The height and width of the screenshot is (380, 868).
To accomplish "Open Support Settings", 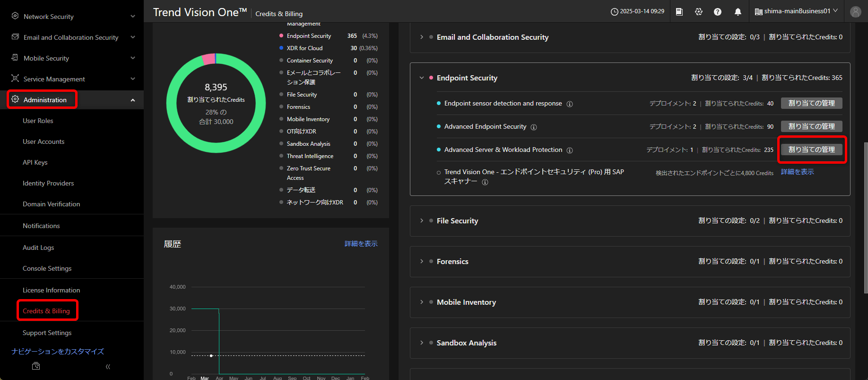I will pyautogui.click(x=47, y=333).
